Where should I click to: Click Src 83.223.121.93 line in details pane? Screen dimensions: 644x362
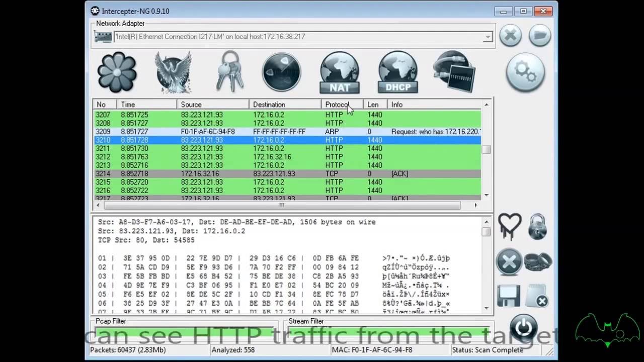[x=172, y=231]
